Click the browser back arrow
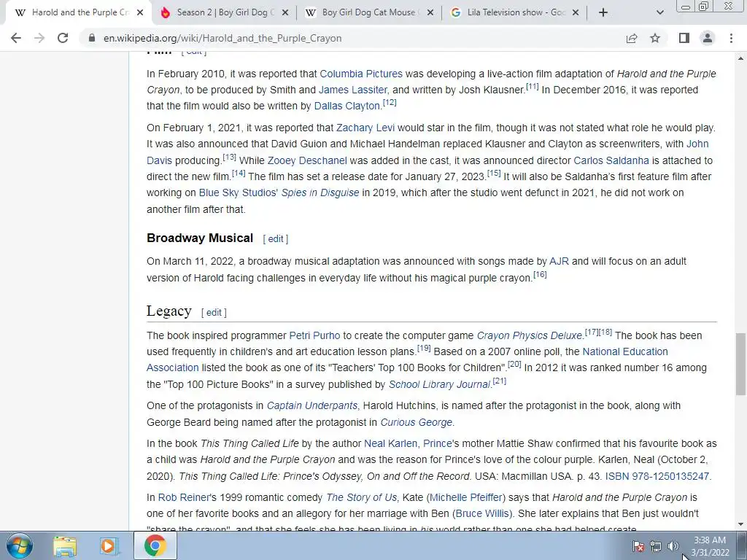 [x=16, y=38]
